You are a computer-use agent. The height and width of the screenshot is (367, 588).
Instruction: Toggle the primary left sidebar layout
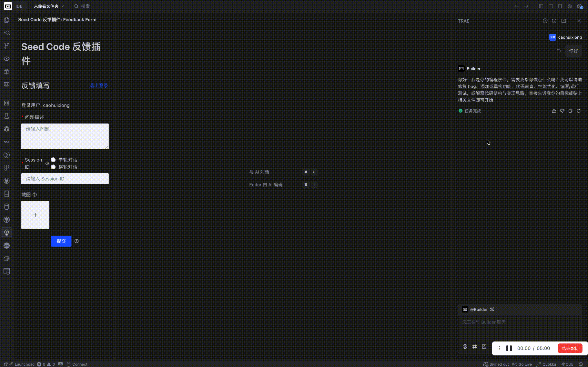point(541,6)
